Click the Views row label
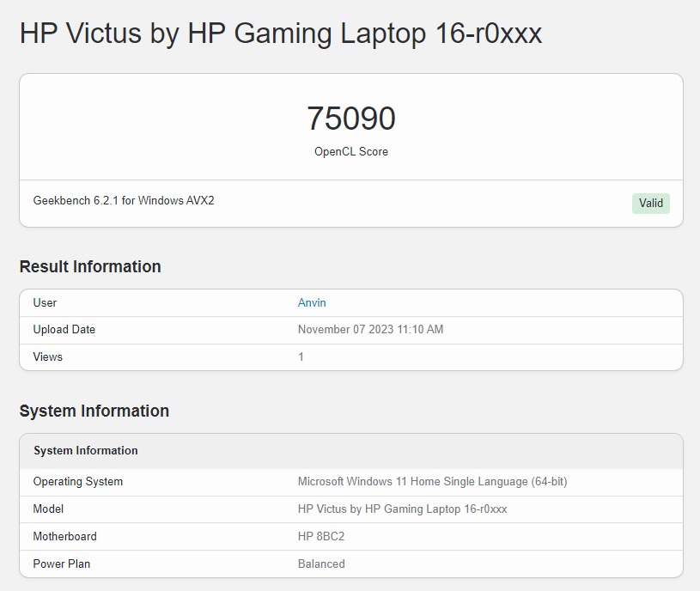 click(x=48, y=356)
